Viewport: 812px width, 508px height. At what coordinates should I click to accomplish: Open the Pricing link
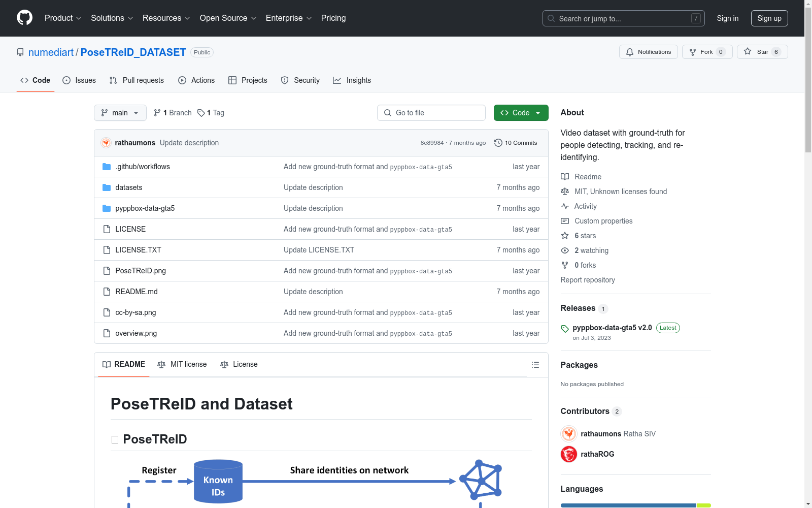[333, 18]
